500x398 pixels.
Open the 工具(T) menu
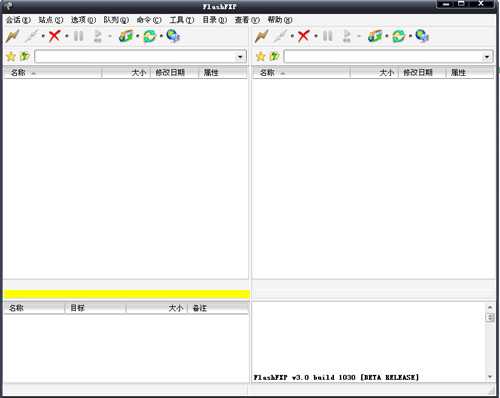coord(182,20)
